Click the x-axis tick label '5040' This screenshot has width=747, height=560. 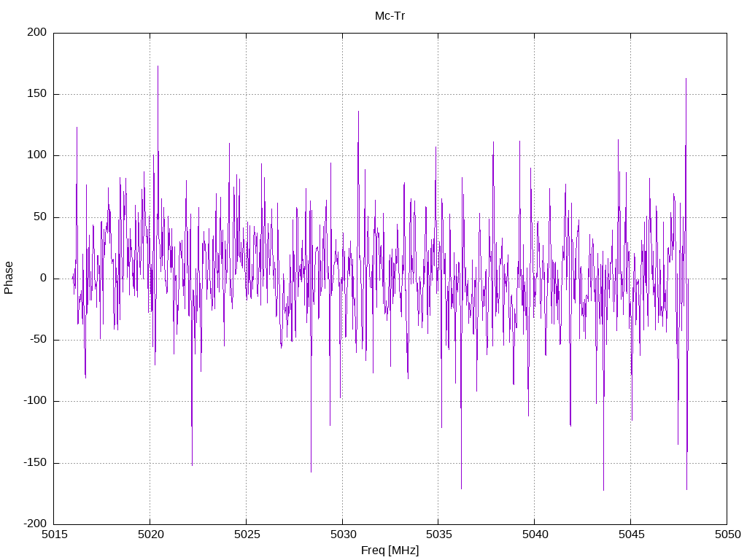click(535, 534)
